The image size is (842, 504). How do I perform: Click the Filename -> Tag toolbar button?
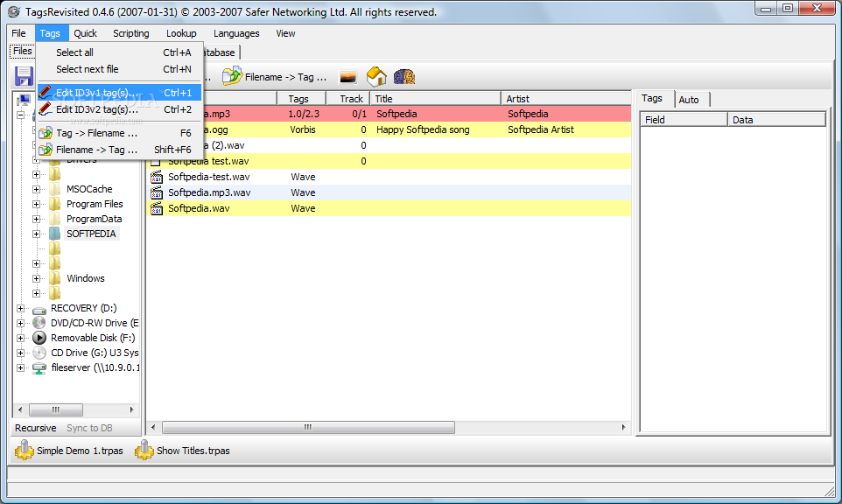click(275, 77)
